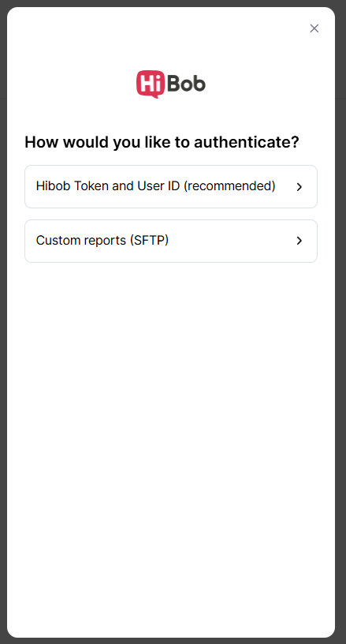Click the 'How would you like to authenticate?' heading
The image size is (346, 644).
pos(162,142)
